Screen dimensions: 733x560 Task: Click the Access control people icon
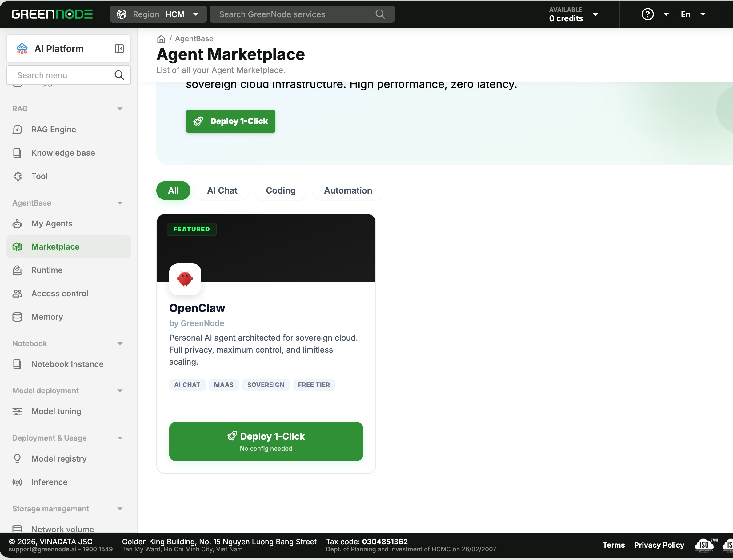point(17,293)
